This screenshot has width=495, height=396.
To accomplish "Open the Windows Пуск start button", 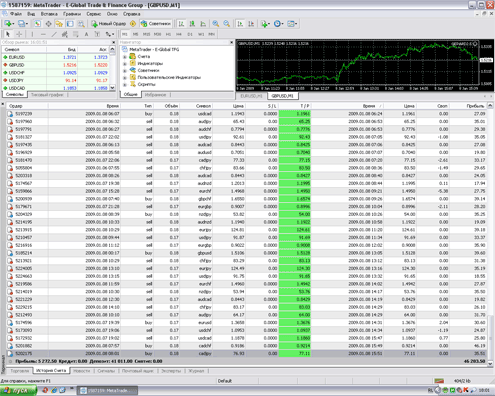I will [18, 390].
